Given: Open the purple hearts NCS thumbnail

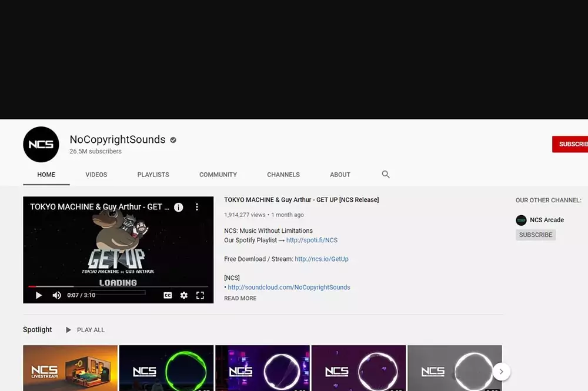Looking at the screenshot, I should point(359,368).
